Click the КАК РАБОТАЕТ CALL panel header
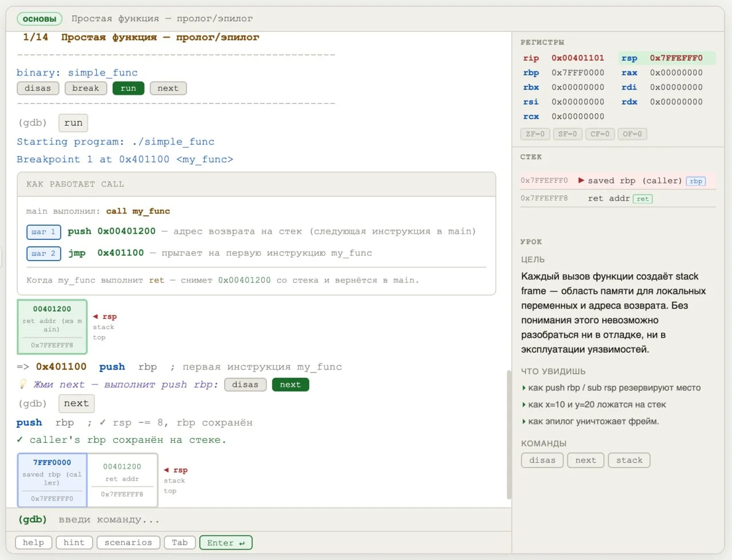 coord(256,184)
